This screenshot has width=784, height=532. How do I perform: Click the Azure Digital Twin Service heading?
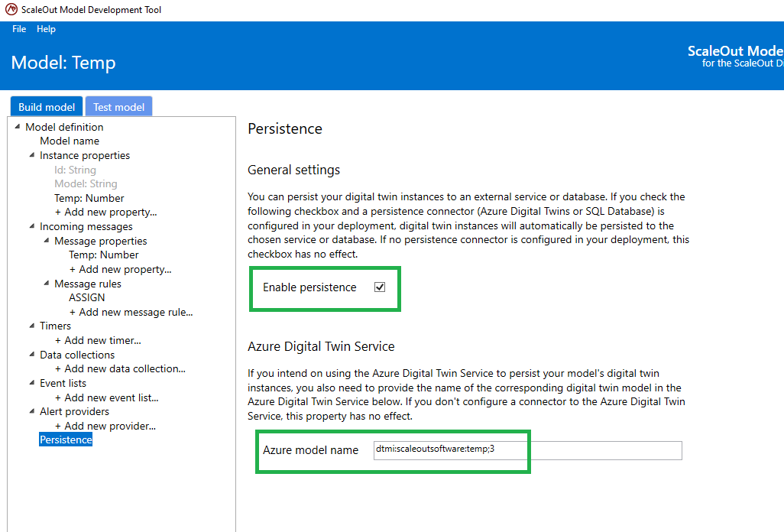(321, 346)
